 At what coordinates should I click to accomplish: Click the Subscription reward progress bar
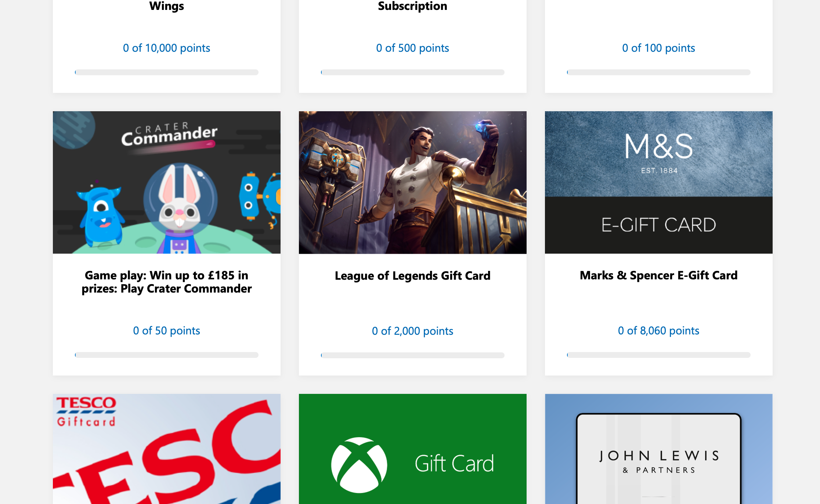click(412, 72)
